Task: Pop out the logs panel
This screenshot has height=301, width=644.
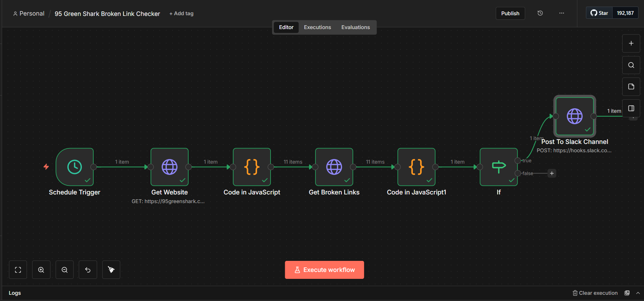Action: coord(627,293)
